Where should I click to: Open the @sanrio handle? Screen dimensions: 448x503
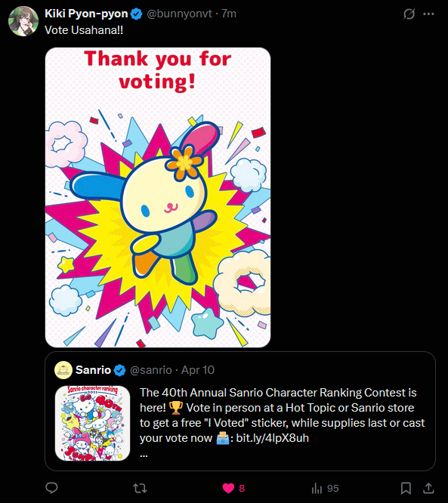tap(151, 370)
